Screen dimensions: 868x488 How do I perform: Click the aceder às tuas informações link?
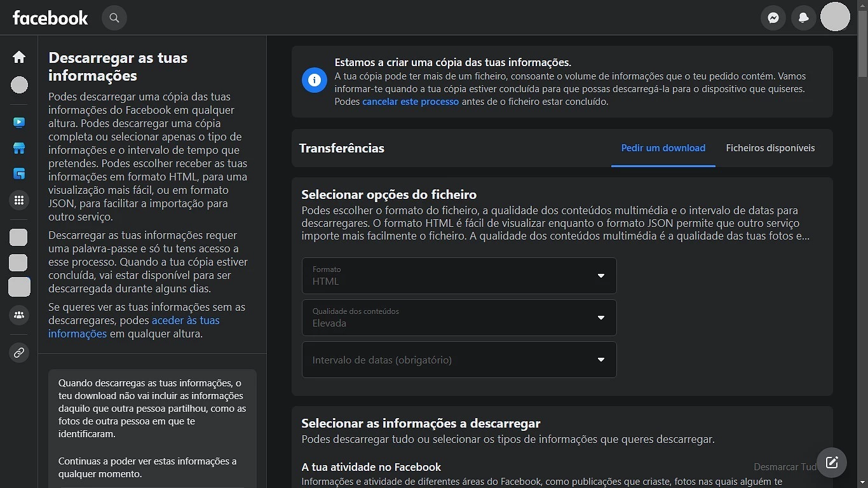pyautogui.click(x=134, y=327)
